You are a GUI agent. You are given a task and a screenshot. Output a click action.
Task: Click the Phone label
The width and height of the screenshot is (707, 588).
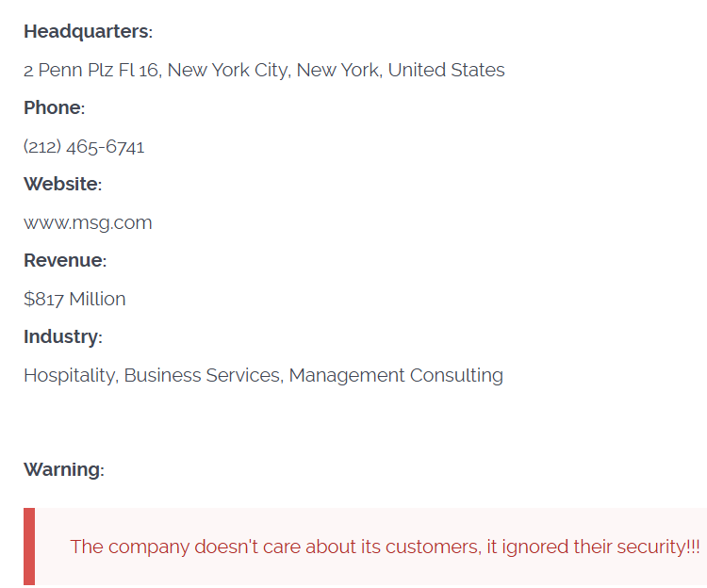click(x=53, y=108)
